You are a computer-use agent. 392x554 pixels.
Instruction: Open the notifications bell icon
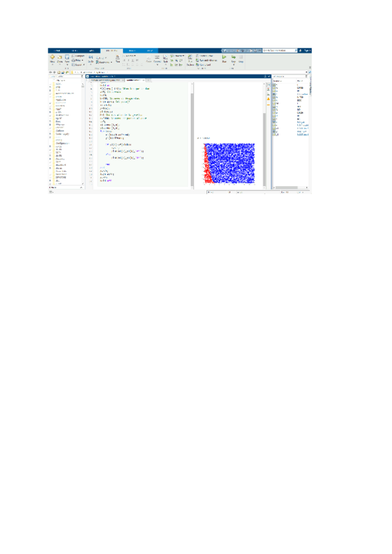point(301,51)
